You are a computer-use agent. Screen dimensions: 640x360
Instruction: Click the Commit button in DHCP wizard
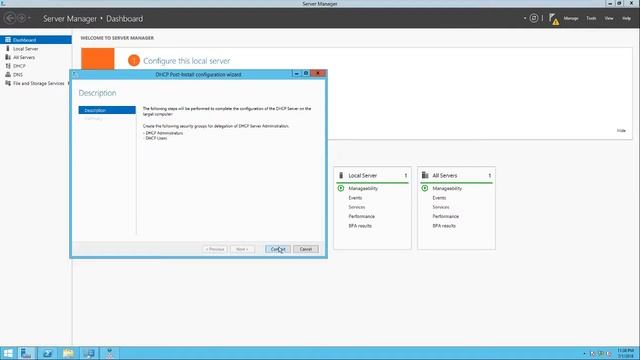(278, 249)
